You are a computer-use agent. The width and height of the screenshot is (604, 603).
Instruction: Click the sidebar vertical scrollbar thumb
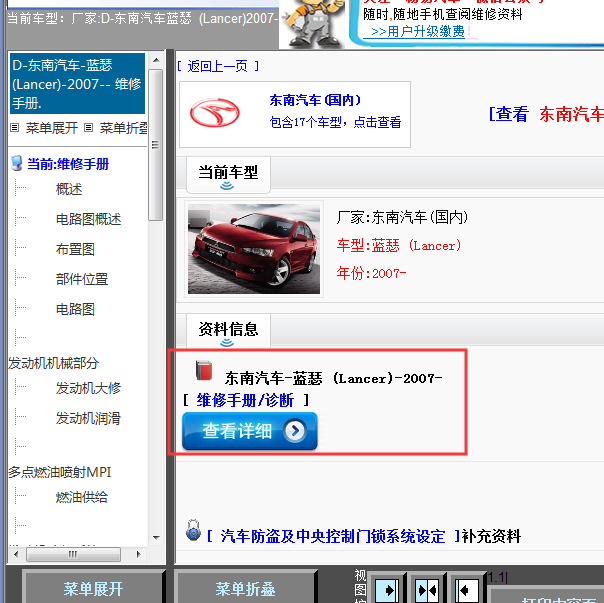(x=156, y=145)
